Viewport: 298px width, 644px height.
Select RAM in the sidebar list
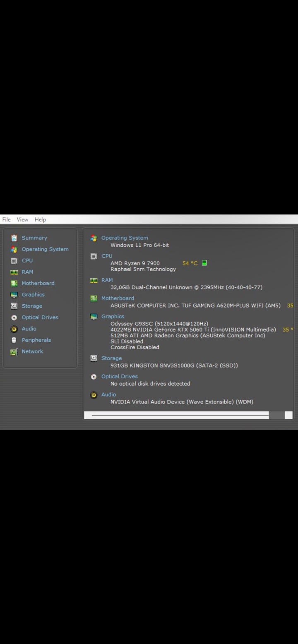[x=27, y=272]
